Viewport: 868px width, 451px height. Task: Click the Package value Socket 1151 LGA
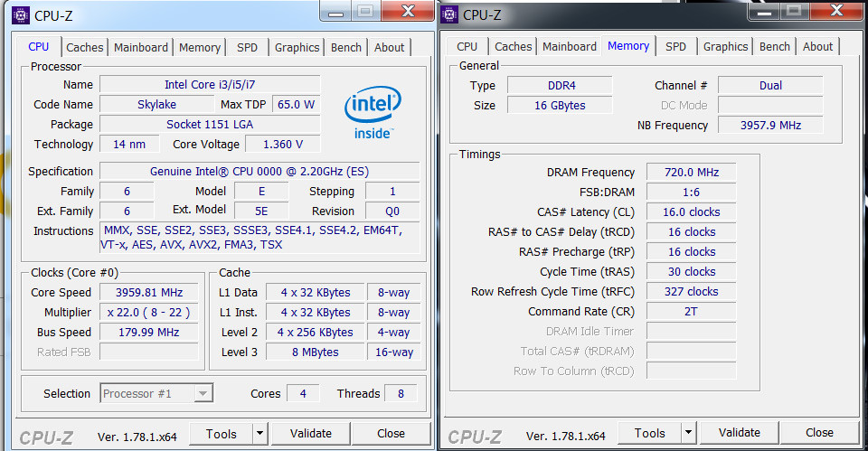210,125
